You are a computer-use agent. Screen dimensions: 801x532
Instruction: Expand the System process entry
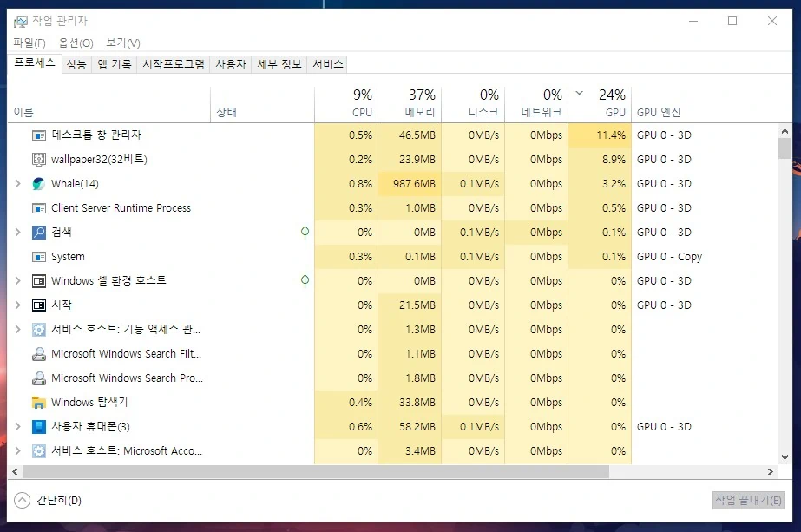point(16,256)
